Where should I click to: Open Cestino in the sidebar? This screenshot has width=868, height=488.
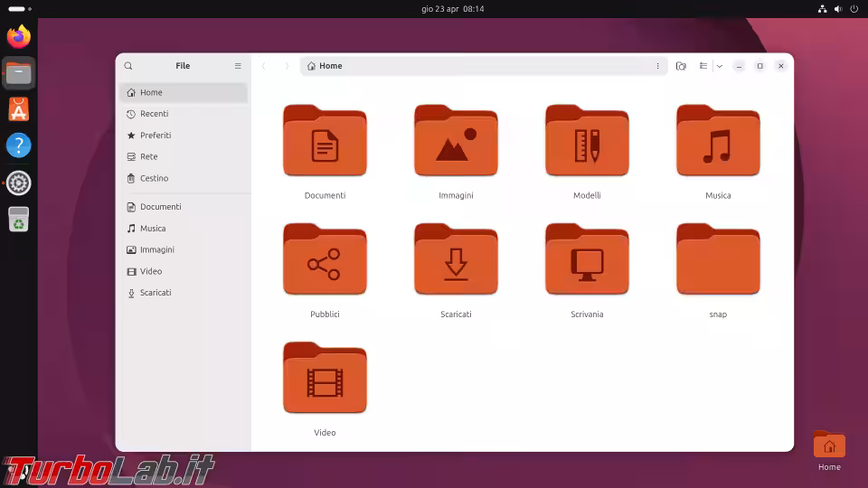coord(154,179)
